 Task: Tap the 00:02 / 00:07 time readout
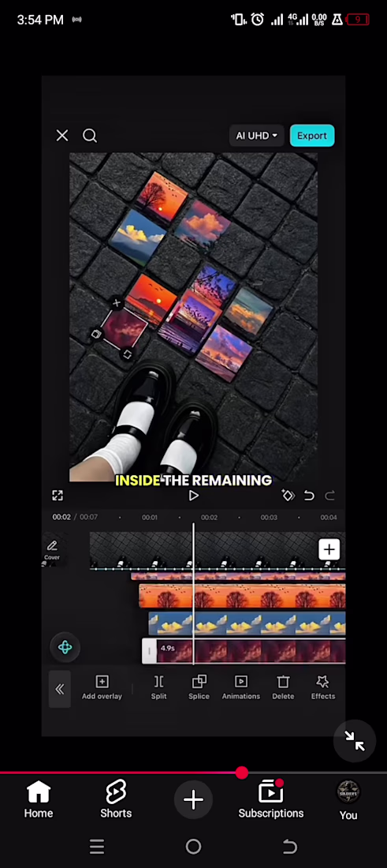pos(75,517)
